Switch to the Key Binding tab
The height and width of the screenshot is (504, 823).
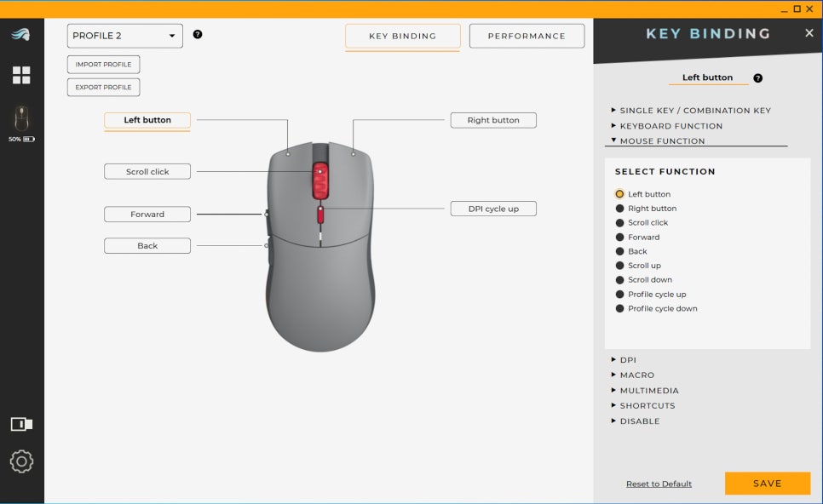(403, 37)
